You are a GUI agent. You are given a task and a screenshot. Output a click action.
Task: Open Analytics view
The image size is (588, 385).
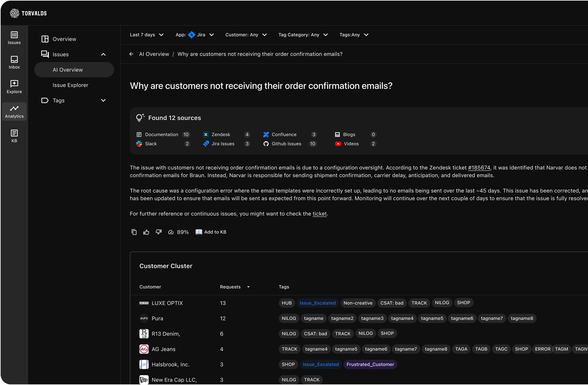pos(14,111)
